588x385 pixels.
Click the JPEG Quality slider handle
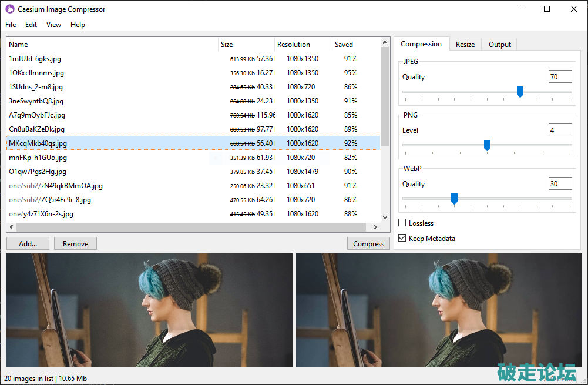[x=520, y=92]
